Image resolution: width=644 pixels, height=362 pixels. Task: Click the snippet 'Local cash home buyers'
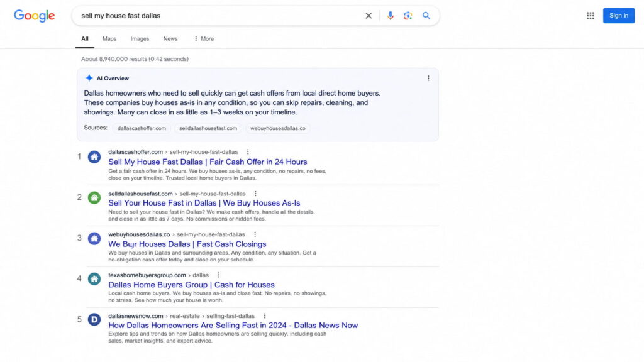[x=217, y=297]
